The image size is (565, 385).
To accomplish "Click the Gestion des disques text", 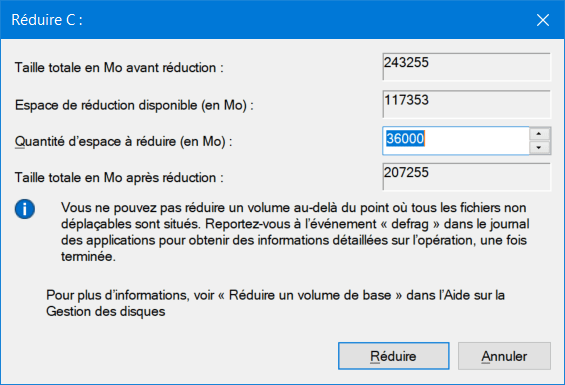I will point(106,311).
